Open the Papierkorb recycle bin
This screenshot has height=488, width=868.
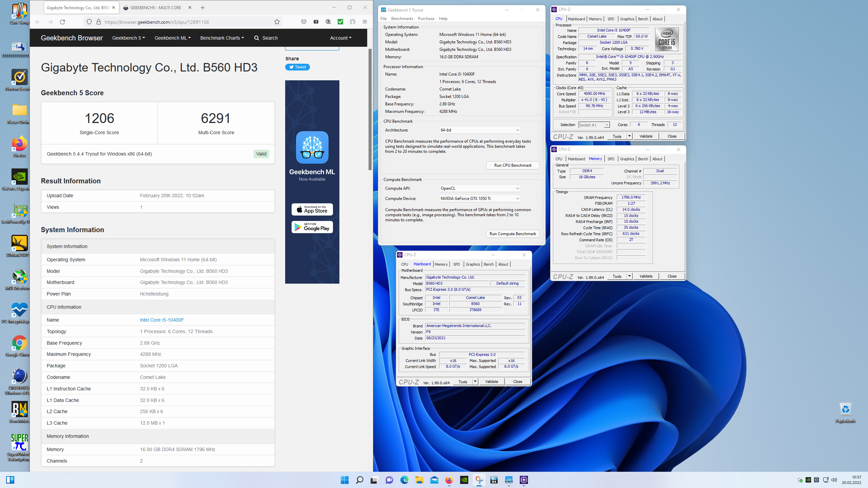point(845,412)
